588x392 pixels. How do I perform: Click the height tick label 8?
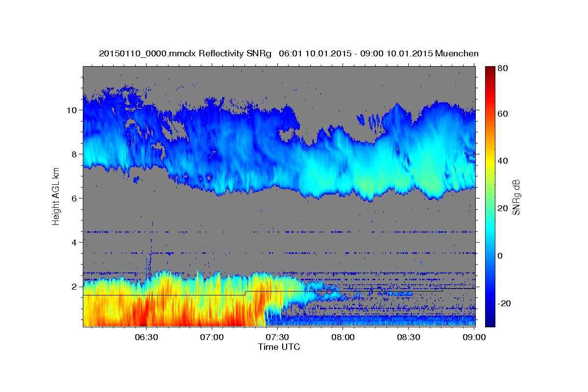coord(74,154)
